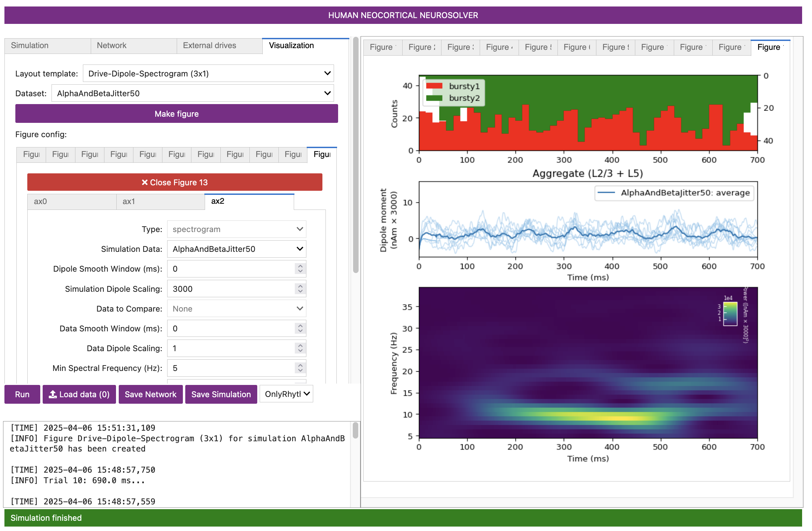Click the Run button

click(22, 394)
